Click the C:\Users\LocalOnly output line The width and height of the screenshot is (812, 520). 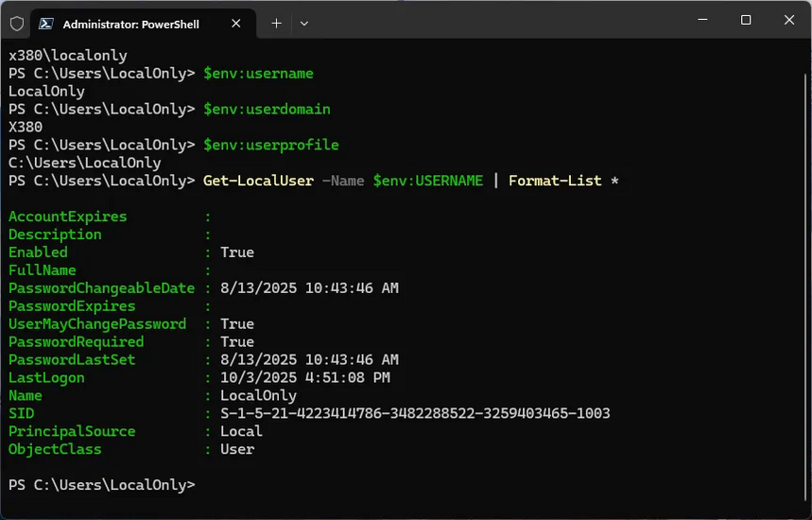pyautogui.click(x=85, y=163)
